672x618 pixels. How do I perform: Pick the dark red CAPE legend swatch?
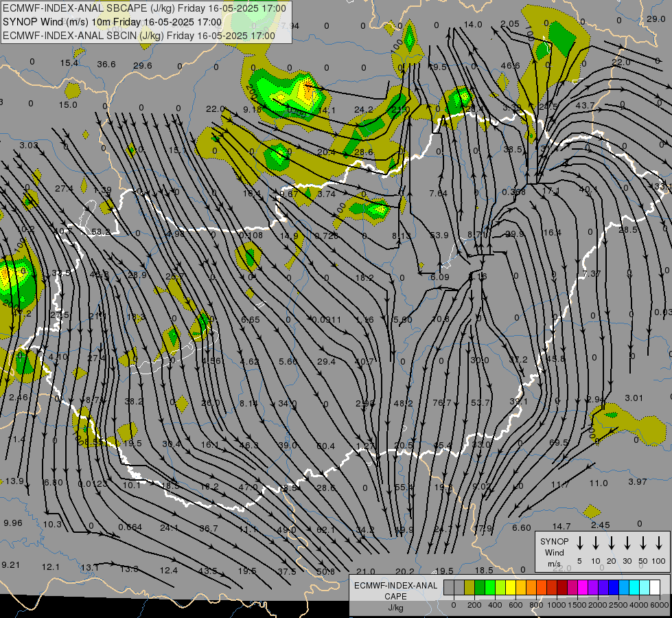[x=562, y=587]
